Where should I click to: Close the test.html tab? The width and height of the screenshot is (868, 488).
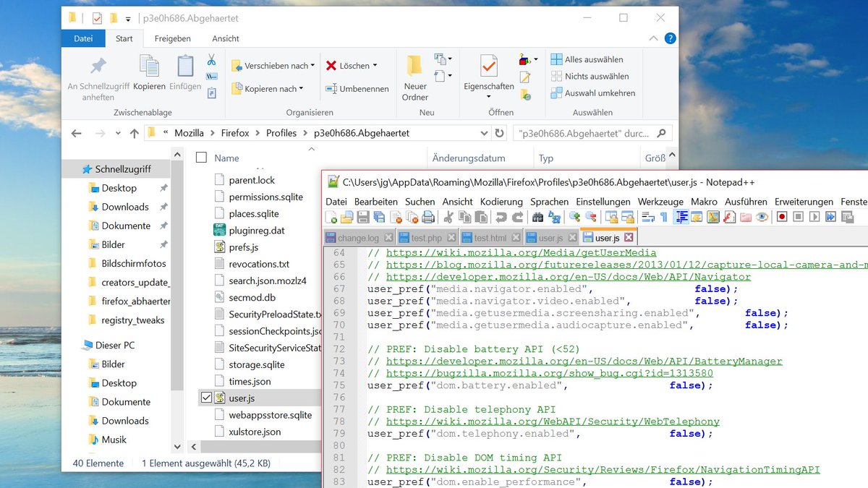coord(514,238)
